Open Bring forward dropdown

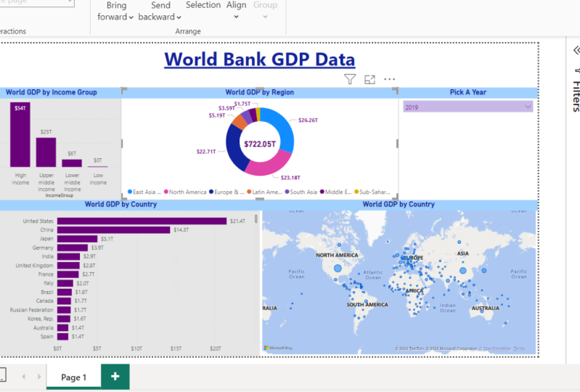coord(115,11)
